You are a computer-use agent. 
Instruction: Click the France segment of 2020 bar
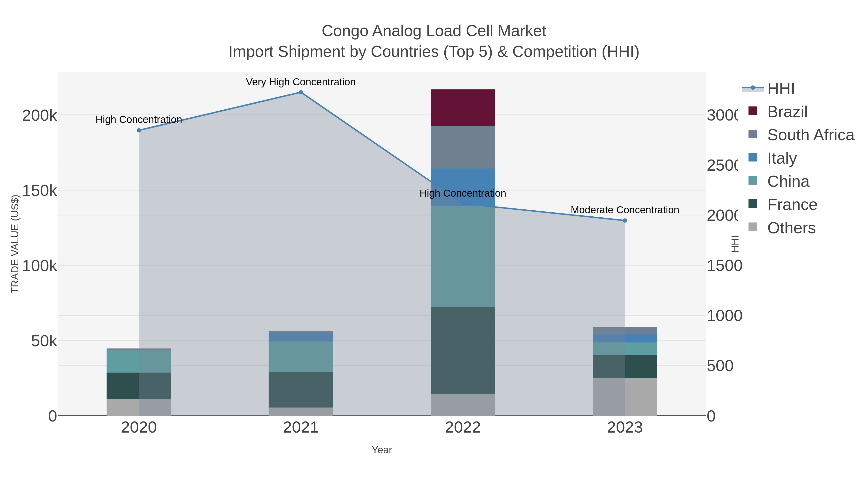pos(139,386)
